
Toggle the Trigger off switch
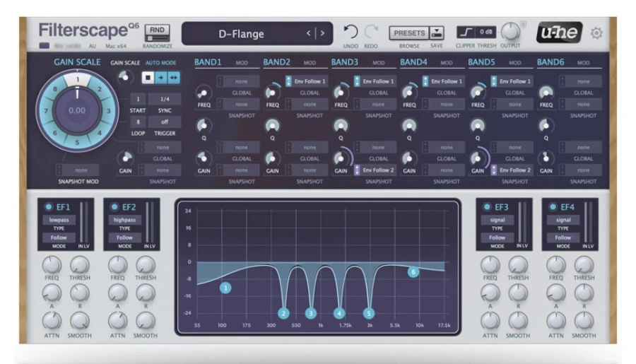point(164,122)
